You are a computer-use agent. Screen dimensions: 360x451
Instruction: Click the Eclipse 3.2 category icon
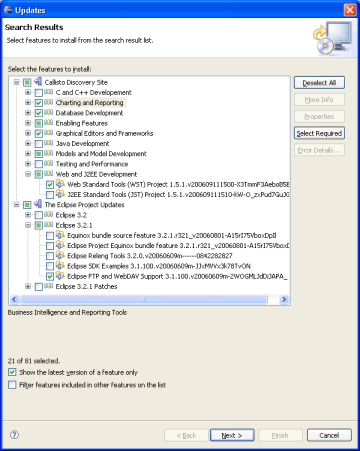[49, 215]
